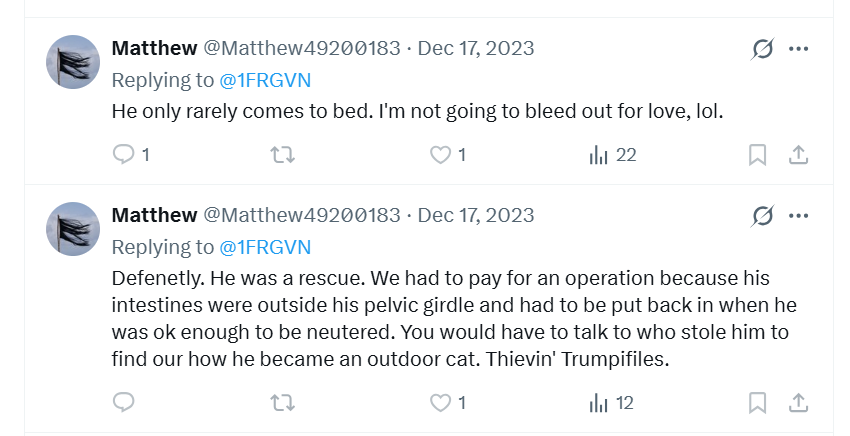Open Matthew's avatar on first tweet

click(x=73, y=62)
